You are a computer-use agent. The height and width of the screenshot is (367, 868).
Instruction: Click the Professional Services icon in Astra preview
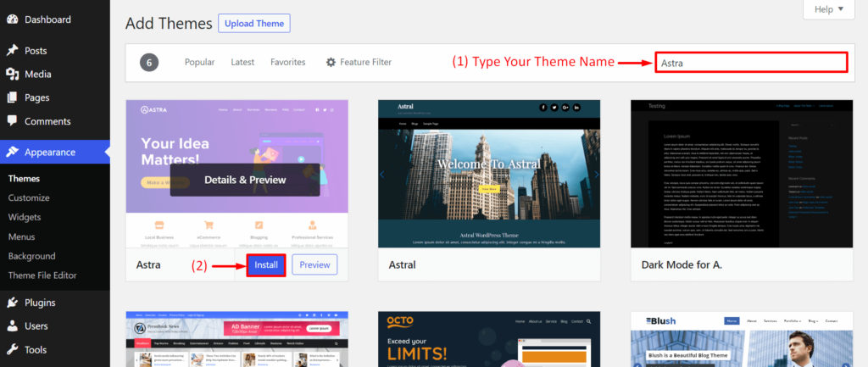312,225
